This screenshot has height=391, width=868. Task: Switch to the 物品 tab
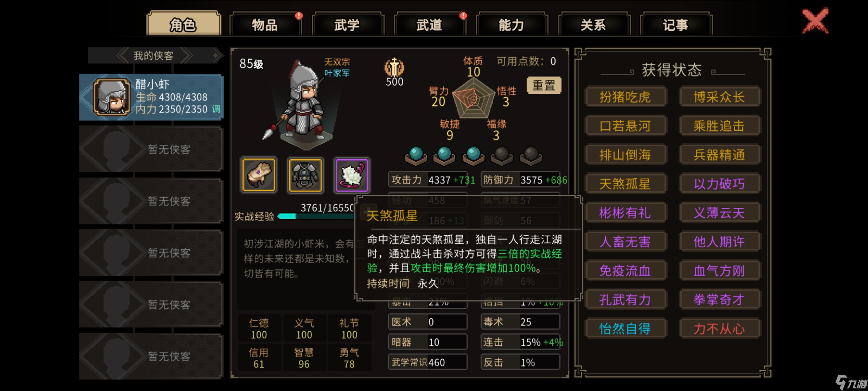(265, 25)
